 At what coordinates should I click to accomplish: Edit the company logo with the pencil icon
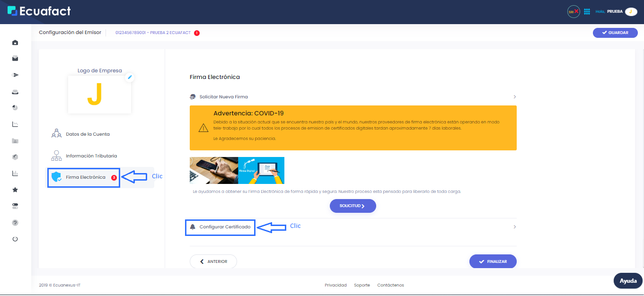coord(129,77)
